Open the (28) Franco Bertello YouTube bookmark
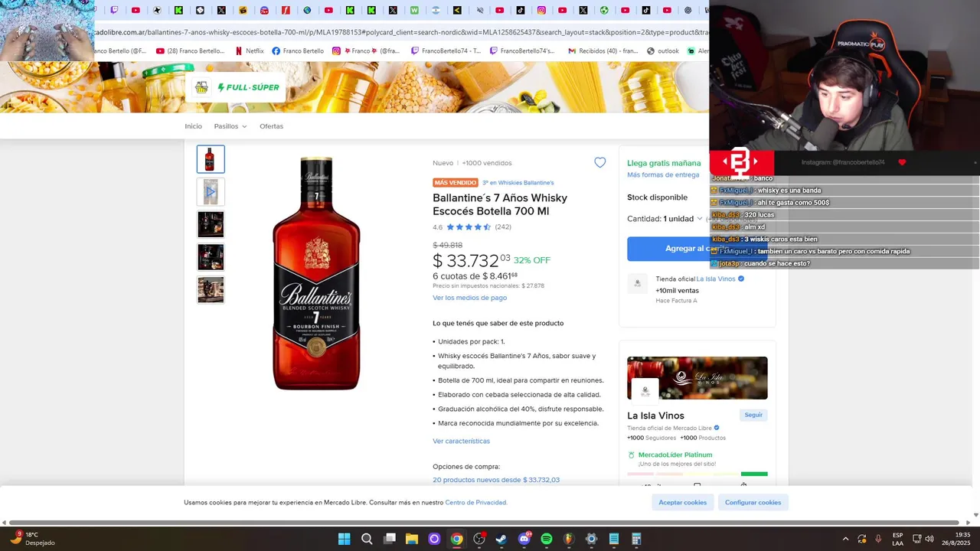 191,51
